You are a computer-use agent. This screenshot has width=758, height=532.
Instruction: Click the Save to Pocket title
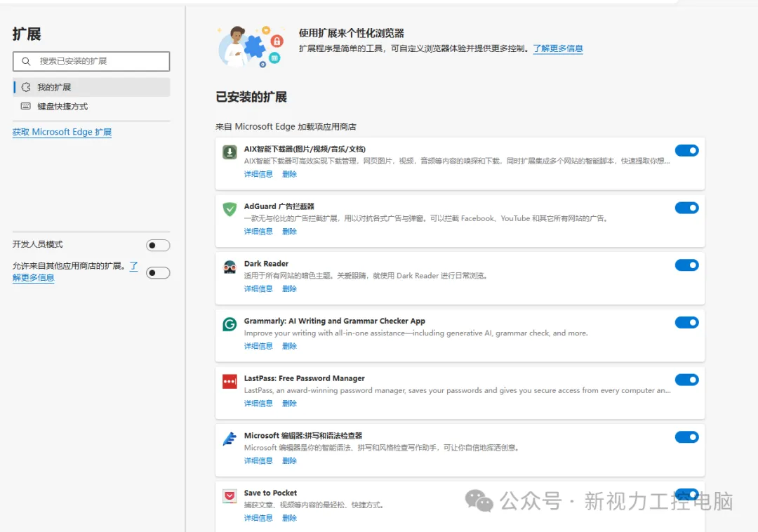[x=270, y=493]
